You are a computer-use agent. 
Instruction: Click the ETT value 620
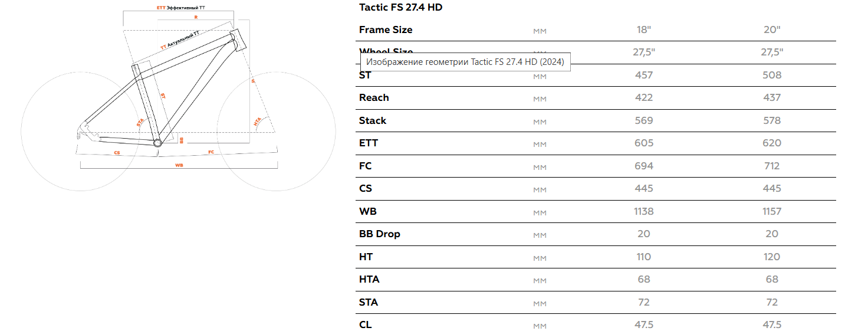coord(772,143)
